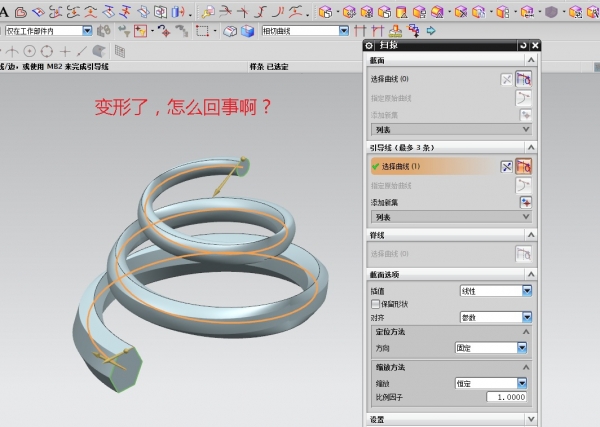The image size is (600, 427).
Task: Open the 缩放 dropdown set to 恒定
Action: point(522,383)
